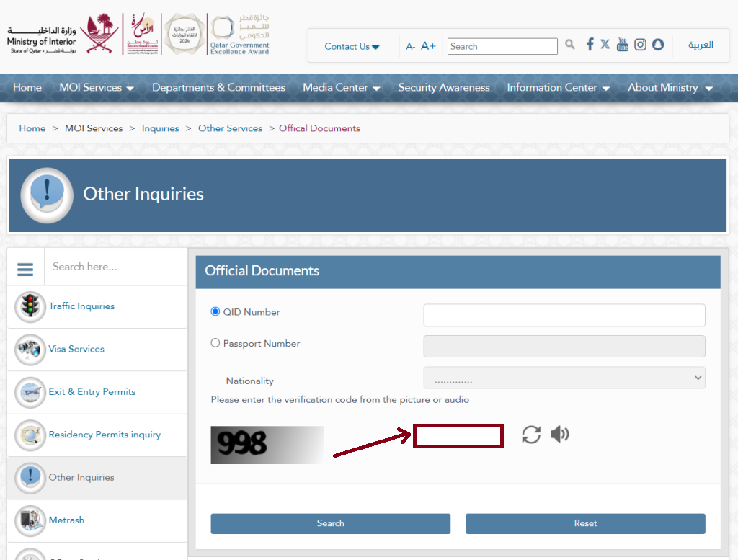Select the Visa Services icon
Image resolution: width=738 pixels, height=560 pixels.
pyautogui.click(x=29, y=349)
